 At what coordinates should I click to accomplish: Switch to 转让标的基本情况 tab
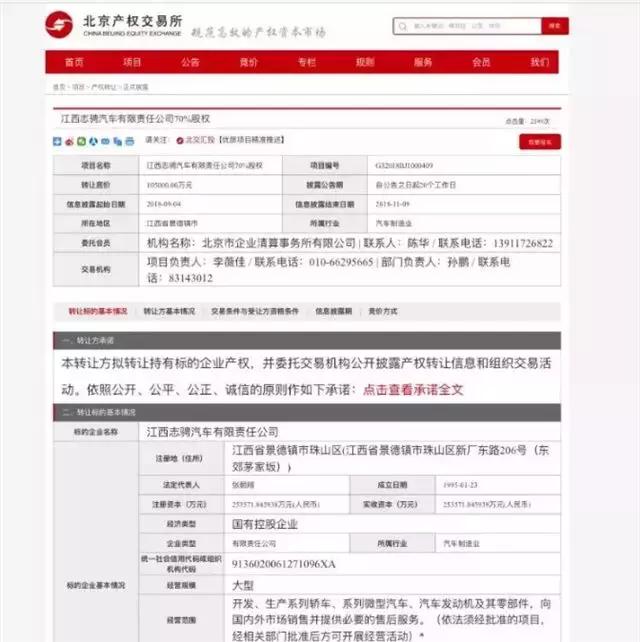tap(98, 311)
